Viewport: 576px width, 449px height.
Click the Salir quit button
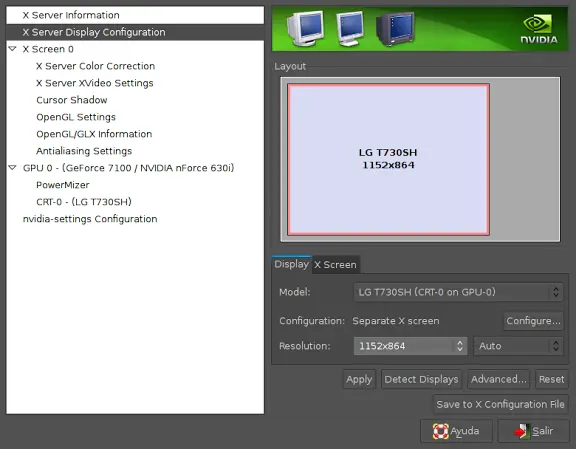pyautogui.click(x=533, y=431)
